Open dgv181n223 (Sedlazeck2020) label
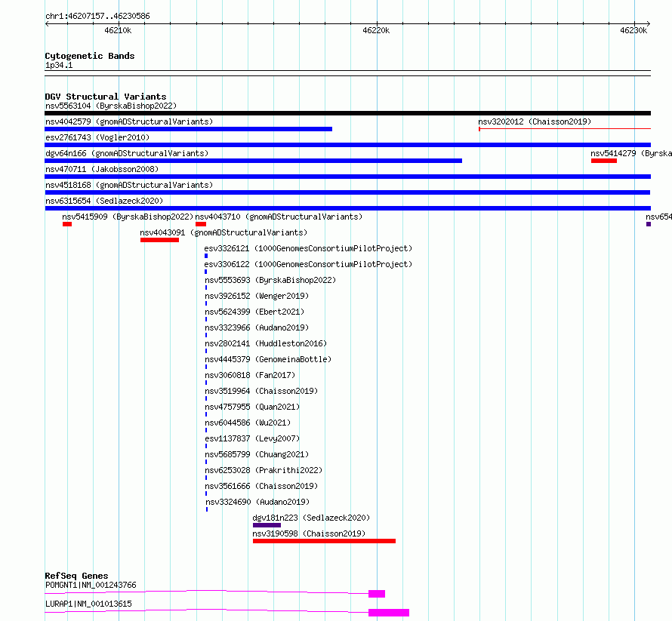 click(311, 518)
